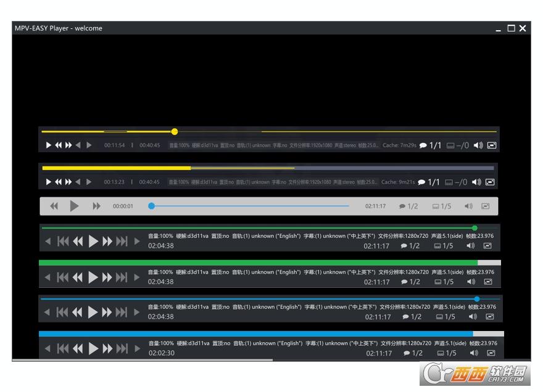543x392 pixels.
Task: Click elapsed time 00:13:23
Action: (114, 182)
